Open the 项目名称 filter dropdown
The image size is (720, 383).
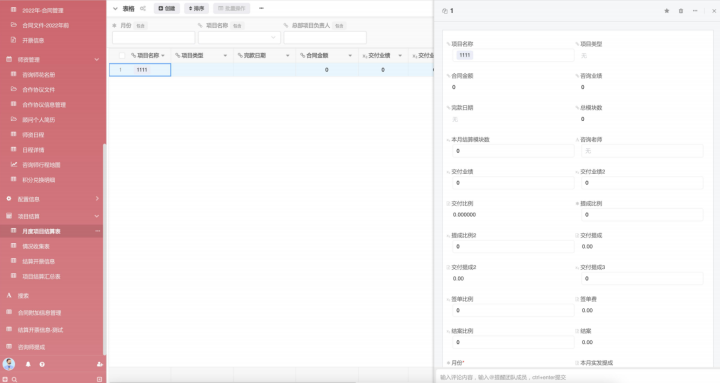tap(239, 37)
